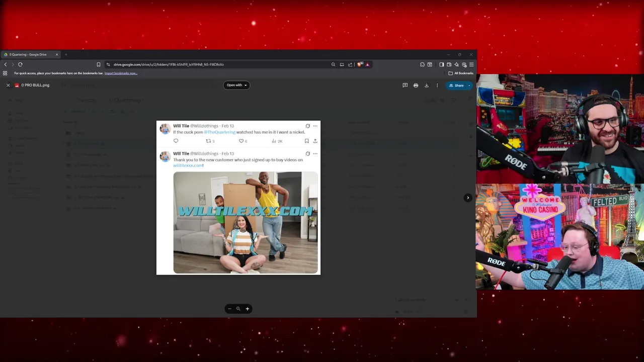644x362 pixels.
Task: Open the Leo AI sparkle icon
Action: 456,64
